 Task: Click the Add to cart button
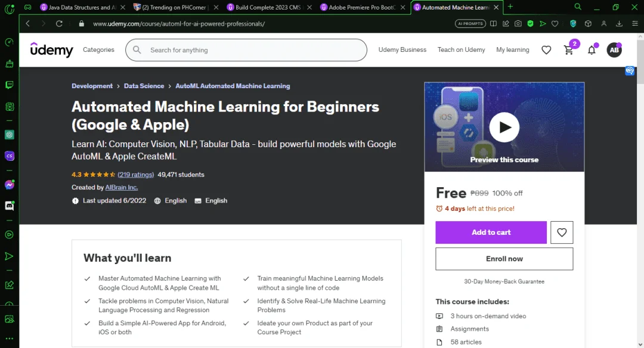click(491, 232)
